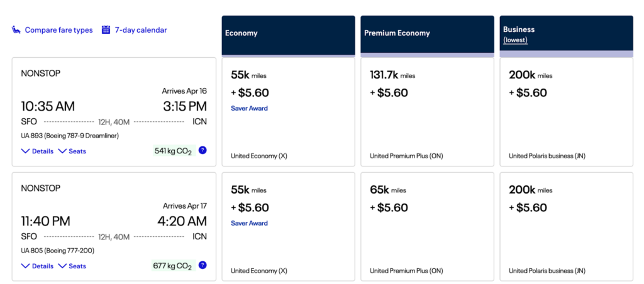Select 131.7k miles Premium Economy fare
The width and height of the screenshot is (644, 284).
427,112
